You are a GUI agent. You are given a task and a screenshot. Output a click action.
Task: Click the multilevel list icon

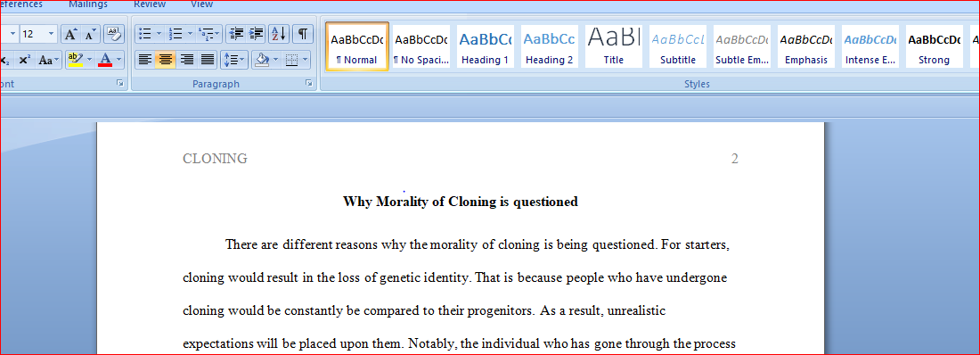point(207,34)
